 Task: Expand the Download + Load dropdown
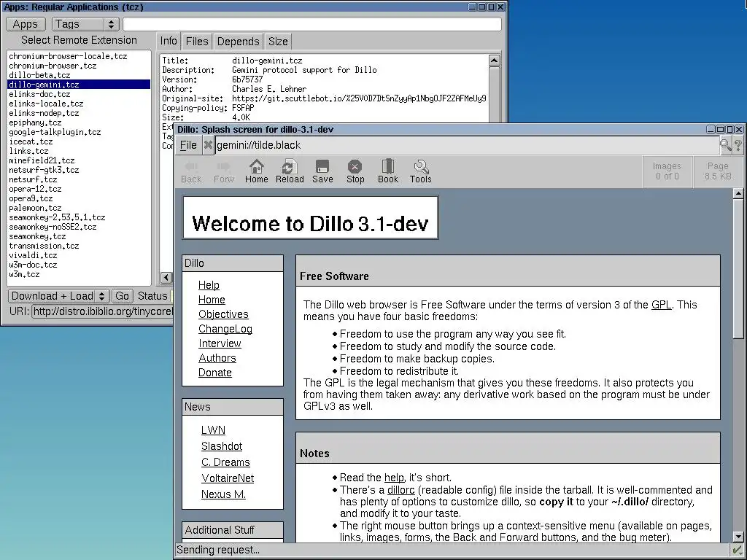(58, 296)
